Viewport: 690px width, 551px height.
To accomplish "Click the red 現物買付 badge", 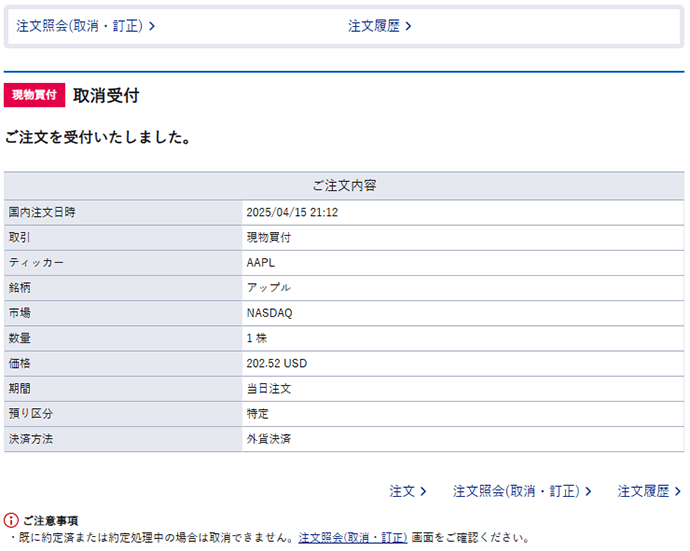I will click(34, 95).
